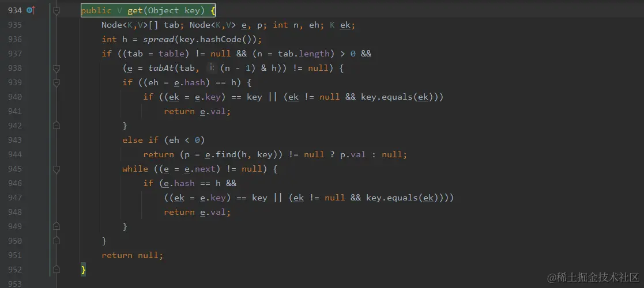The image size is (644, 288).
Task: Click line number 936 in the gutter
Action: 15,39
